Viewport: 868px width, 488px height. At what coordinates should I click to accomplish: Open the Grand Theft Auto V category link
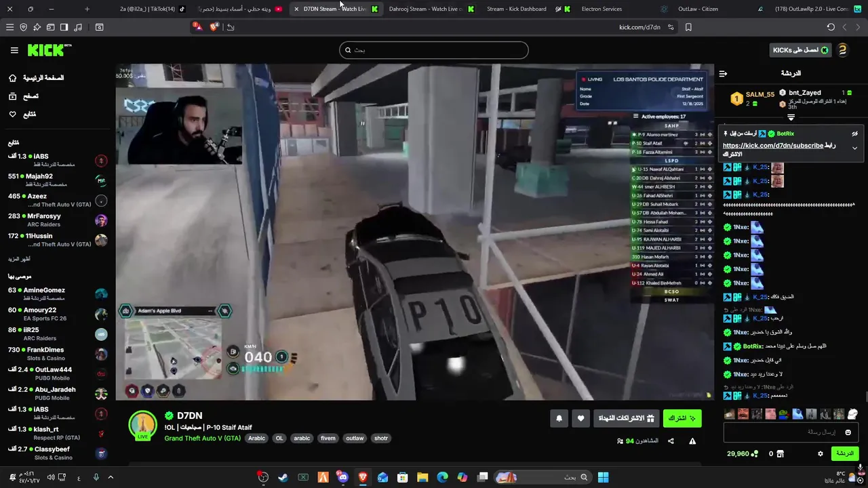202,439
